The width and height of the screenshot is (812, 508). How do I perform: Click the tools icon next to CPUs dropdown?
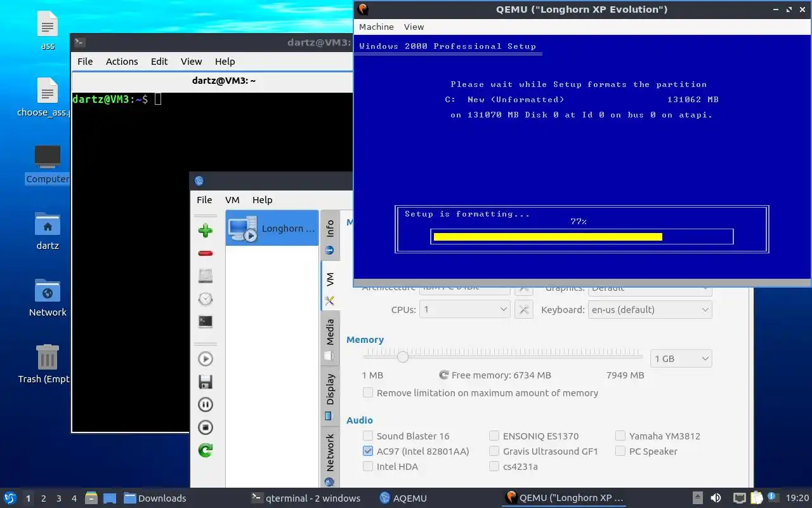click(x=523, y=310)
